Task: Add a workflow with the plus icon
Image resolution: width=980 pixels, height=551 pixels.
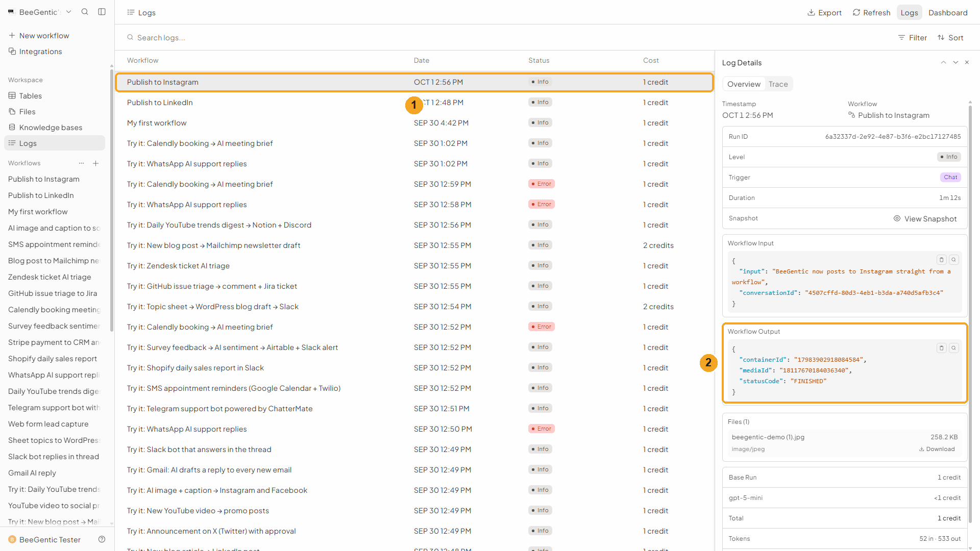Action: (x=96, y=163)
